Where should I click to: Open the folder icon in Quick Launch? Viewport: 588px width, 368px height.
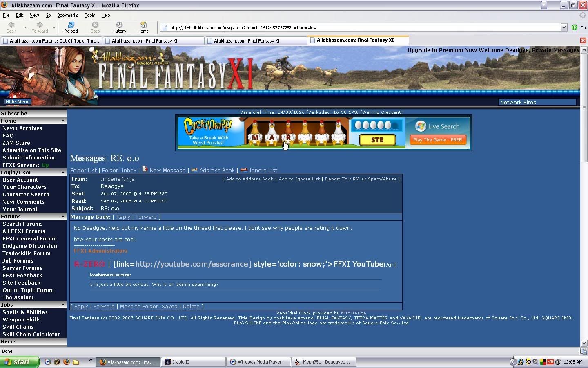76,362
